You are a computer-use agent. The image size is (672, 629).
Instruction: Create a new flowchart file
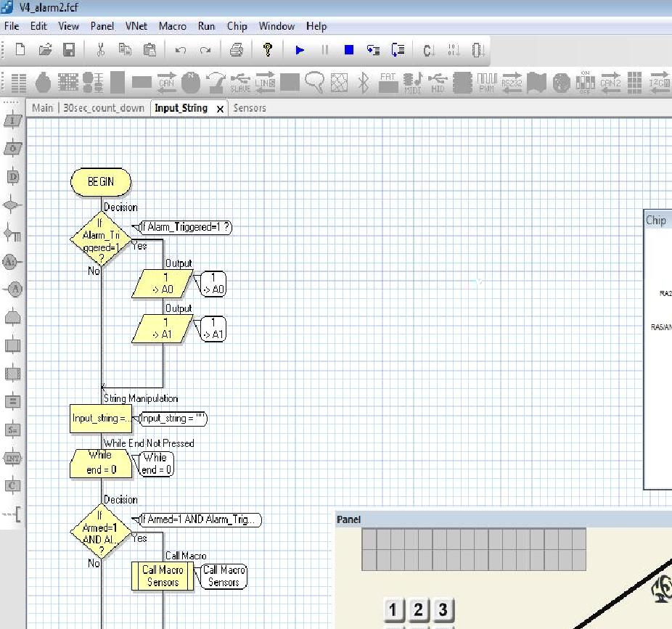20,50
